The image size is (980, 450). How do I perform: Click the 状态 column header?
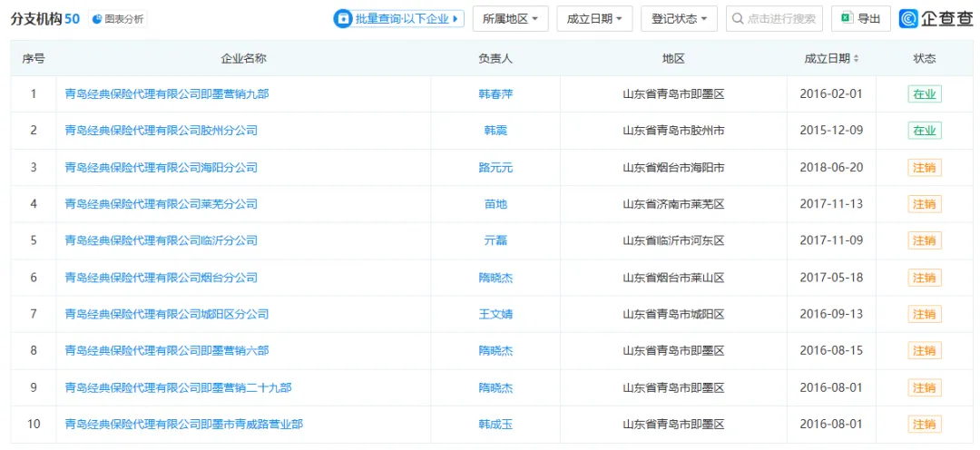(x=925, y=59)
